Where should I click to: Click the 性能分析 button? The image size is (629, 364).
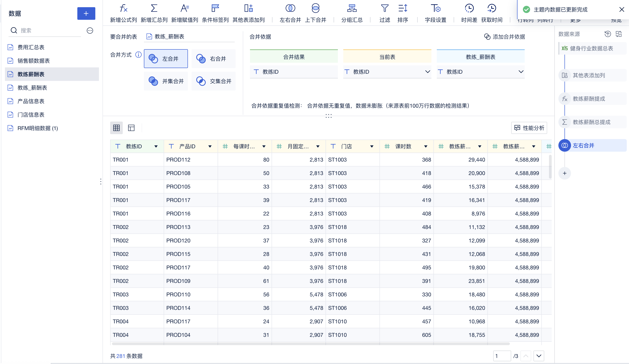point(529,128)
